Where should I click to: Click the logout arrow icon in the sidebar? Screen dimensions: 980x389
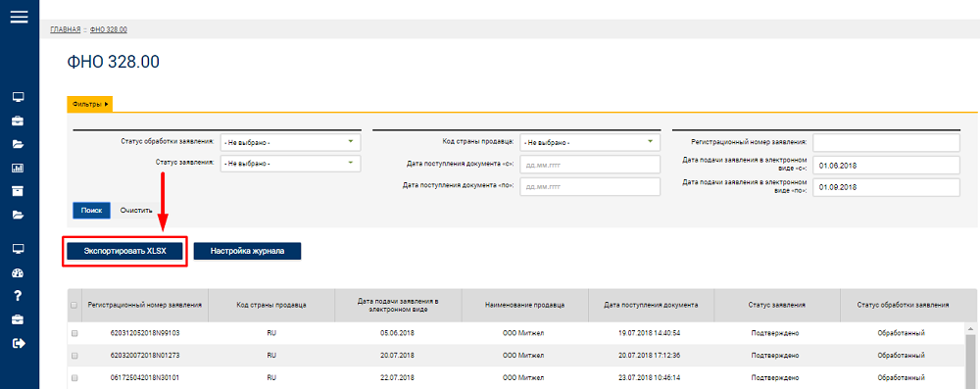18,343
